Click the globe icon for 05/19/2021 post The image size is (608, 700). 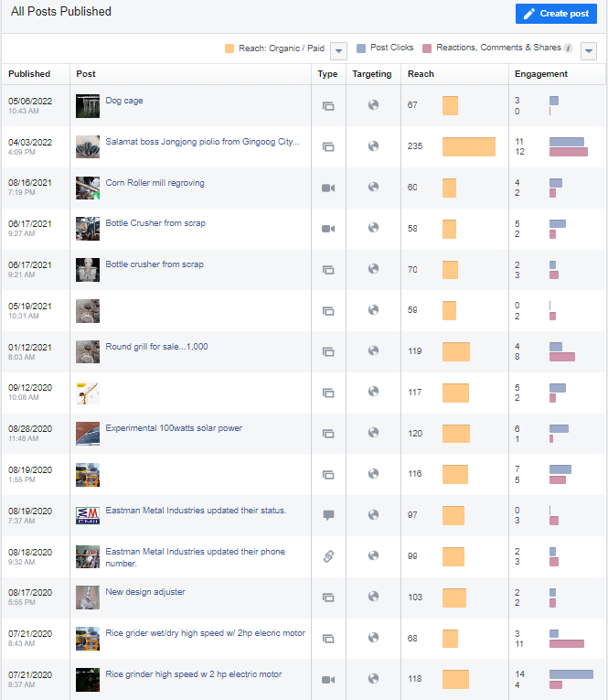(x=373, y=309)
